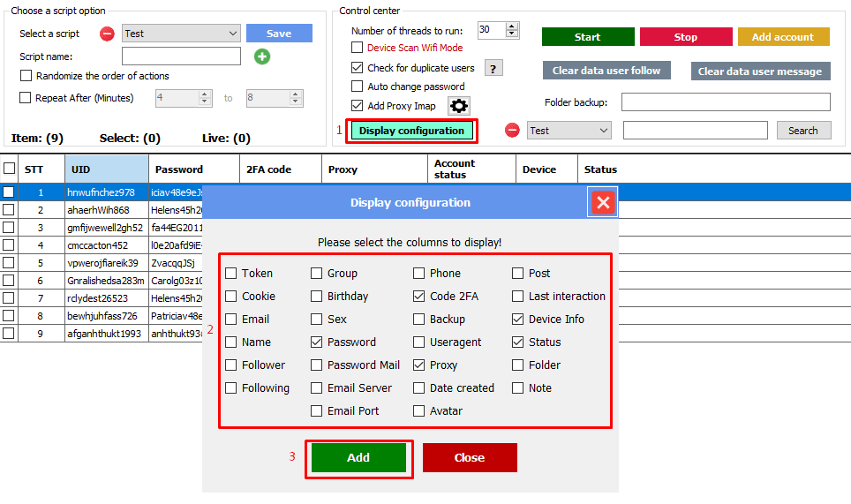The image size is (851, 504).
Task: Increase the number of threads stepper
Action: point(512,26)
